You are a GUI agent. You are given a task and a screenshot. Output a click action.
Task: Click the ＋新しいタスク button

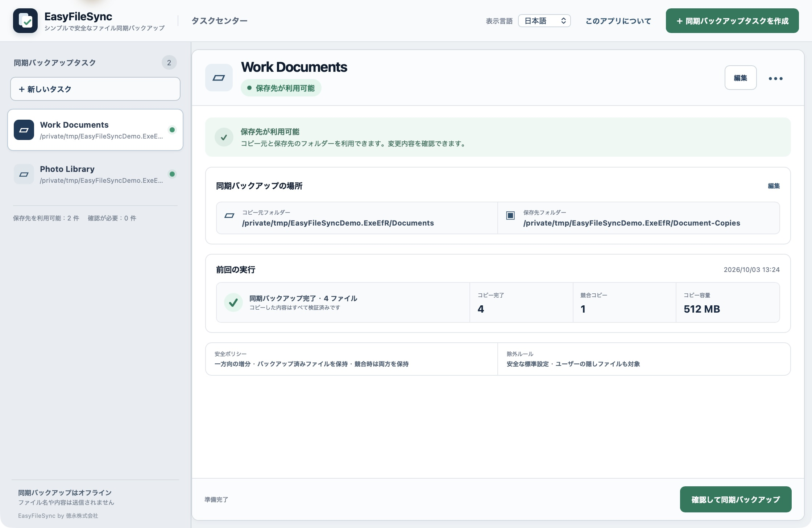pyautogui.click(x=95, y=89)
